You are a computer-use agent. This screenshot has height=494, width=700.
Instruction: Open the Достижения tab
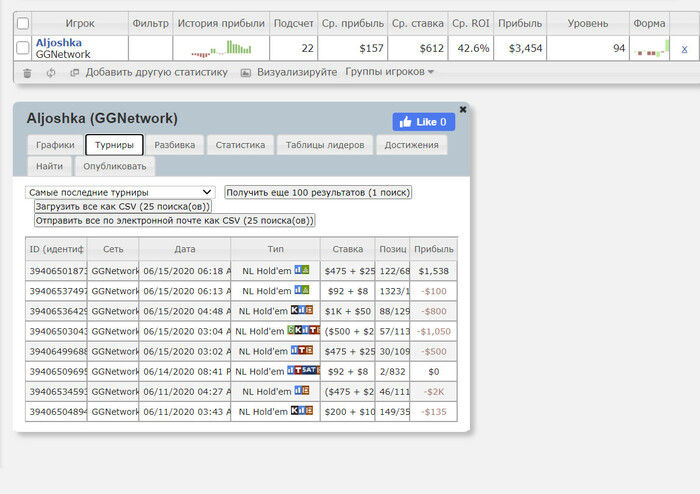[412, 145]
